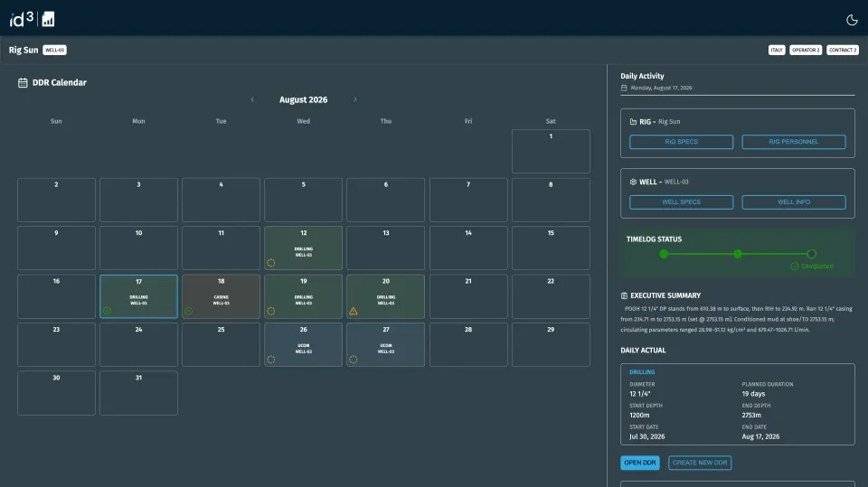This screenshot has width=868, height=487.
Task: Click the pending status circle on August 27
Action: click(354, 360)
